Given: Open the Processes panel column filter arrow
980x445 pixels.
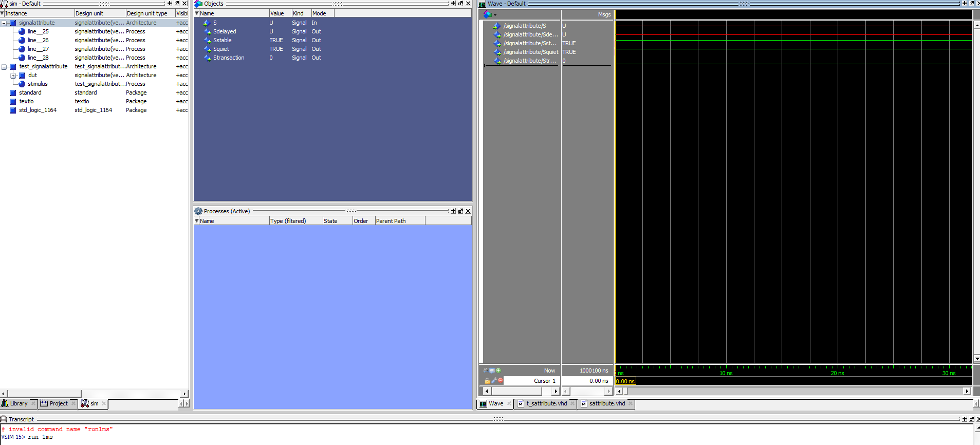Looking at the screenshot, I should click(196, 221).
